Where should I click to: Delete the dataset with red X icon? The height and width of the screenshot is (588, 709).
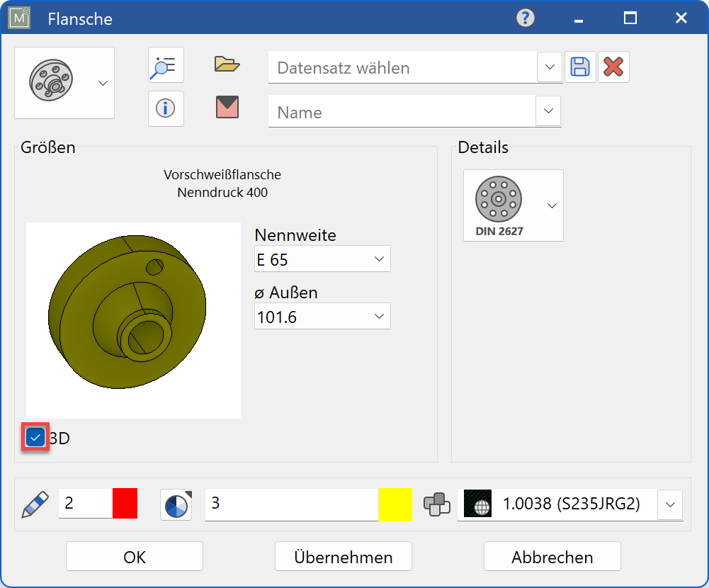[613, 67]
